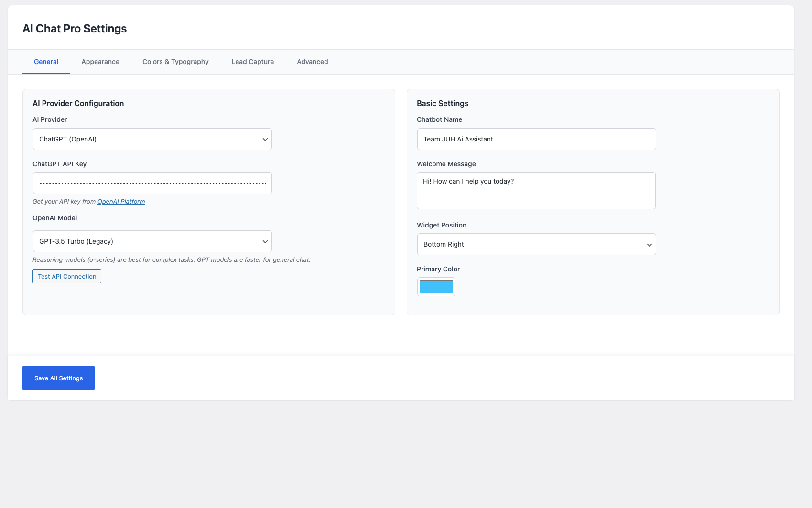
Task: Click inside the Welcome Message text area
Action: [x=536, y=190]
